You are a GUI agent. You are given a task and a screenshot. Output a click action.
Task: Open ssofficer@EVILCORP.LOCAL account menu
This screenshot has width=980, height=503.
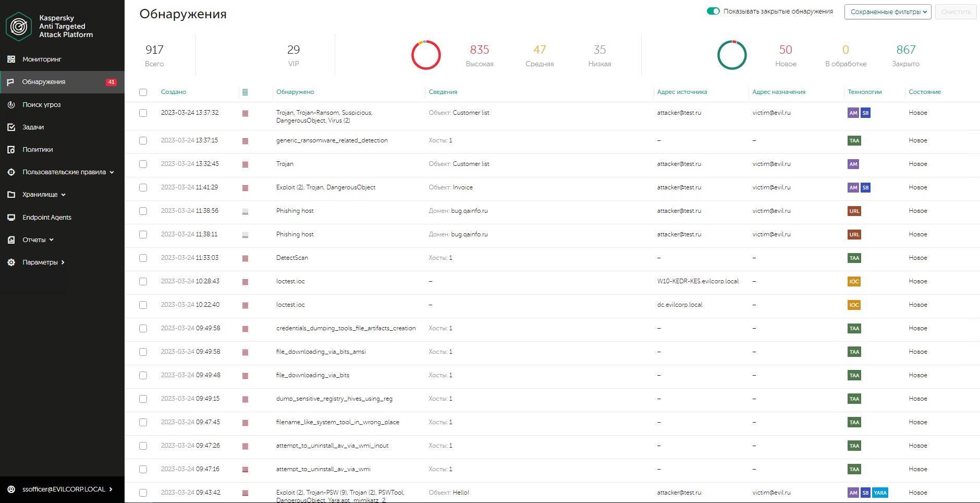[63, 489]
